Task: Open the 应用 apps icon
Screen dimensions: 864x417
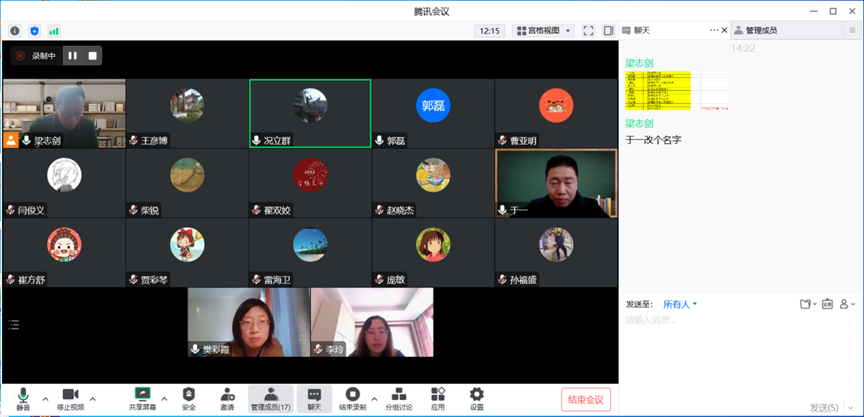Action: click(x=438, y=399)
